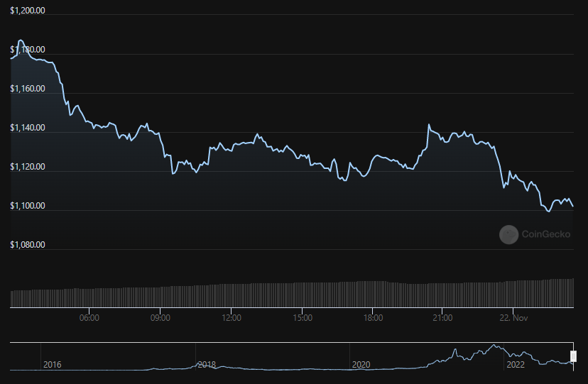Viewport: 588px width, 384px height.
Task: Grab the right range navigator handle
Action: point(573,356)
